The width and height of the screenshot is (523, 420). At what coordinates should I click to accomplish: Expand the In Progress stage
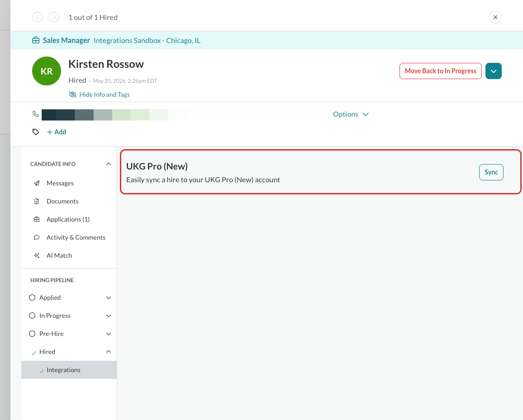coord(109,316)
